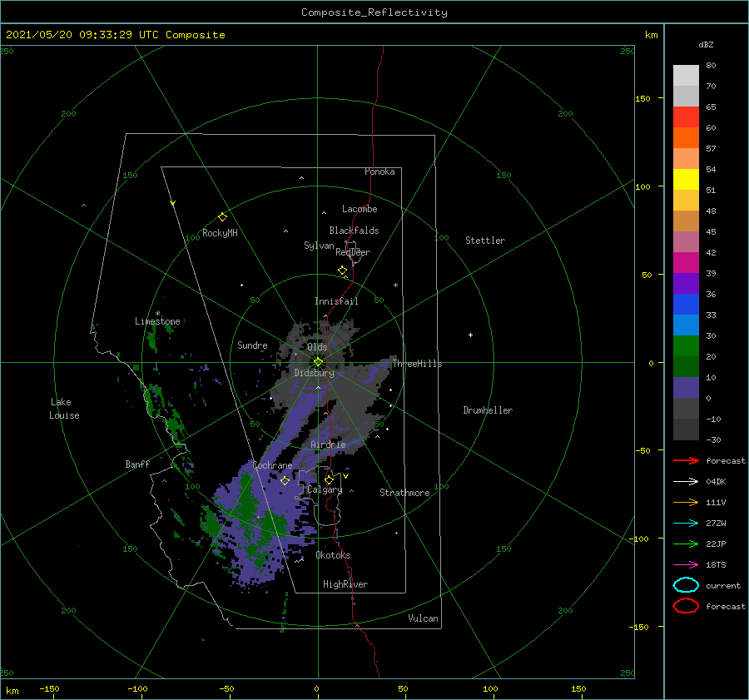The width and height of the screenshot is (749, 700).
Task: Click the cyan 27ZW arrow icon
Action: 686,524
